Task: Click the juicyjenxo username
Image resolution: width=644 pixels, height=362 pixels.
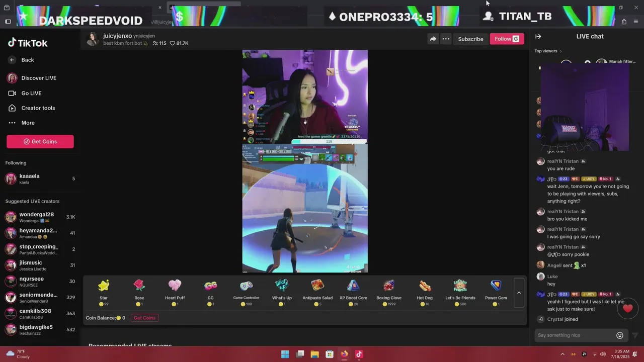Action: pyautogui.click(x=117, y=36)
